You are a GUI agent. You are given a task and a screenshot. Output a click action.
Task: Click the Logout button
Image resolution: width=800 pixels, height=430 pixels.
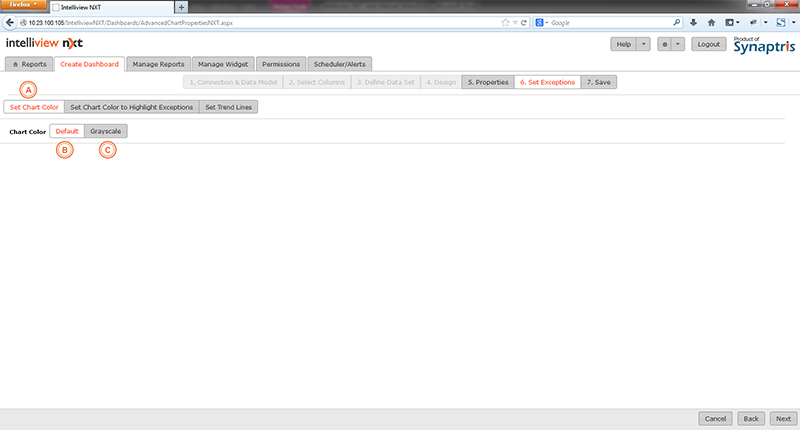point(709,44)
